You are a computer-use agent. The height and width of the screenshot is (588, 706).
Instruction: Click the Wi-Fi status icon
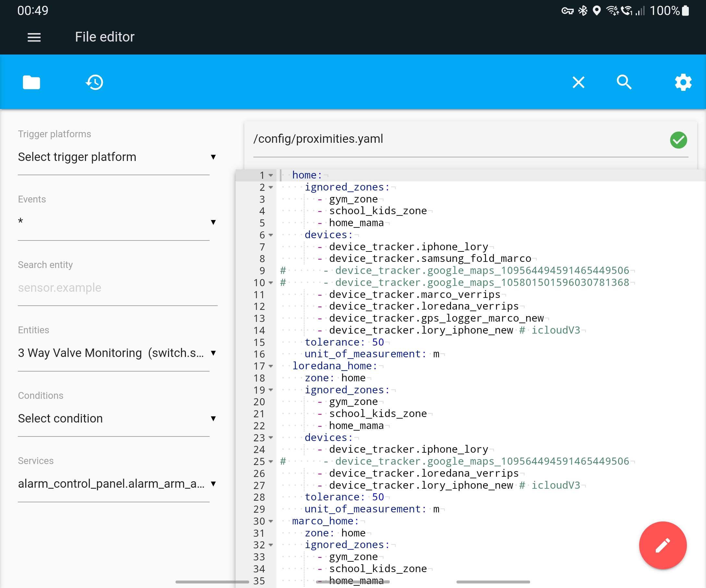point(612,11)
